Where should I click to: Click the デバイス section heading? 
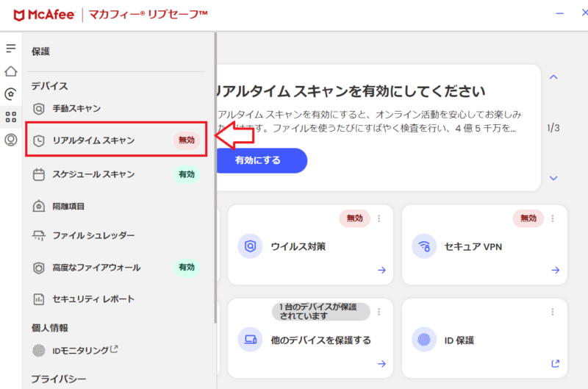[x=49, y=86]
